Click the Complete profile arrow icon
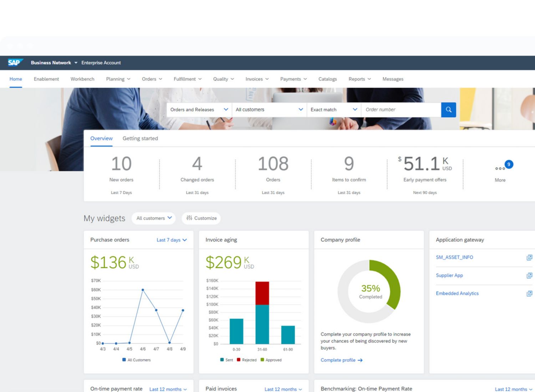The width and height of the screenshot is (535, 392). pyautogui.click(x=360, y=360)
